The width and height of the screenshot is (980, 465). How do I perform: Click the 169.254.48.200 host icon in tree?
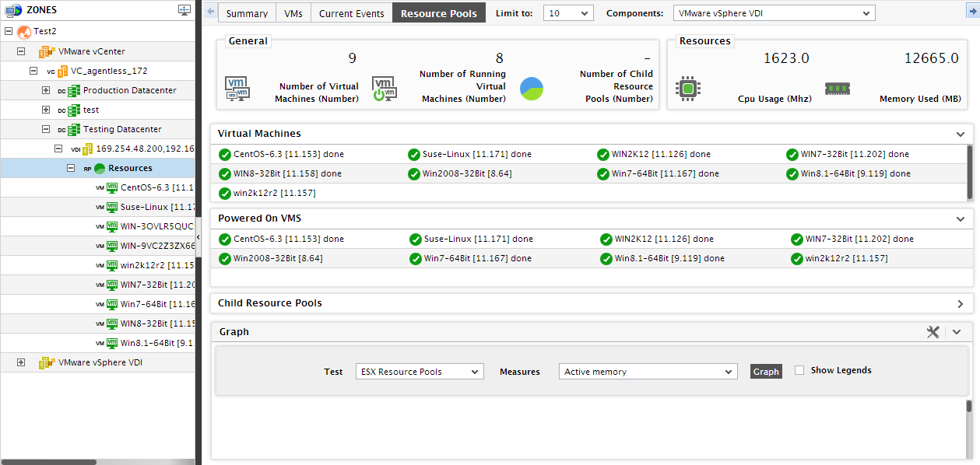click(x=88, y=149)
